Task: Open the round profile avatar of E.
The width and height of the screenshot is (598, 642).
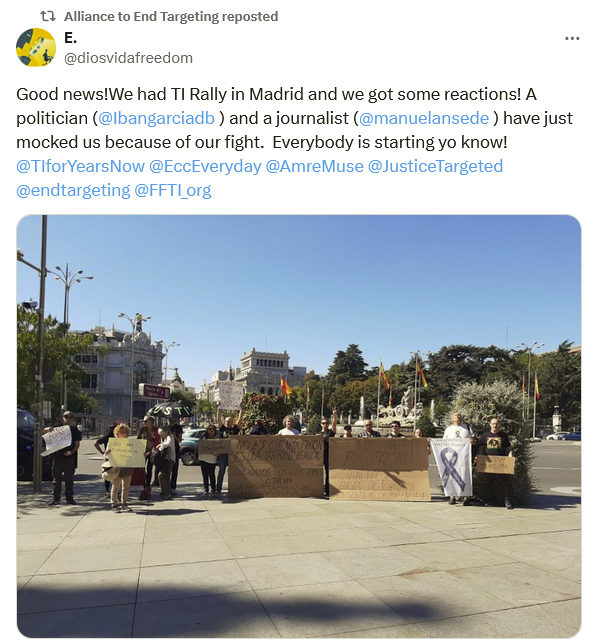Action: (36, 47)
